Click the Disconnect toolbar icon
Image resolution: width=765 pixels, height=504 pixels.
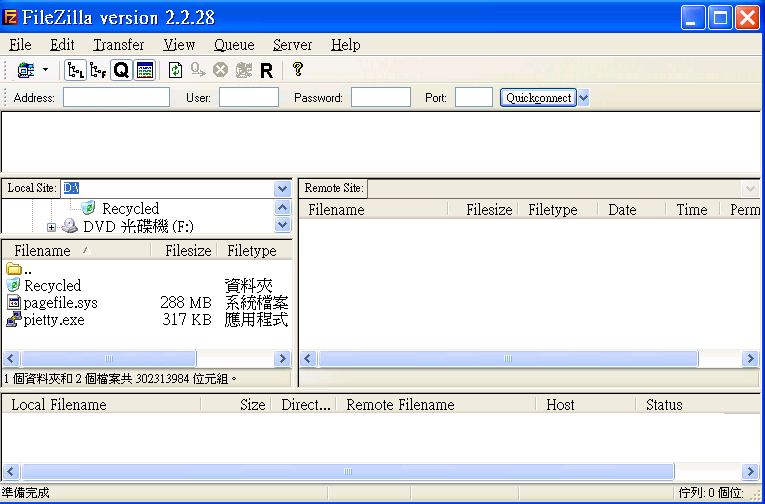tap(243, 70)
